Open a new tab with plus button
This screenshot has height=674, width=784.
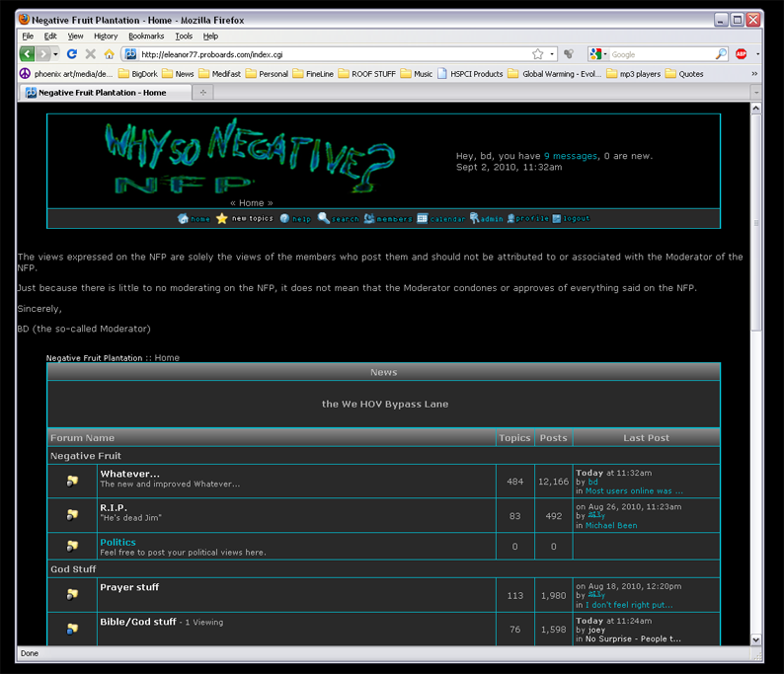[203, 93]
